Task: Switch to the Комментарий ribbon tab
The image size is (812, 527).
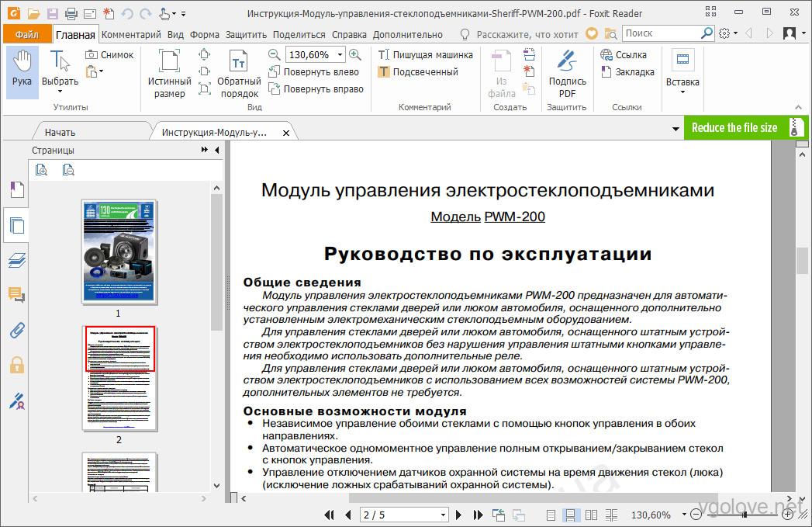Action: pyautogui.click(x=131, y=34)
